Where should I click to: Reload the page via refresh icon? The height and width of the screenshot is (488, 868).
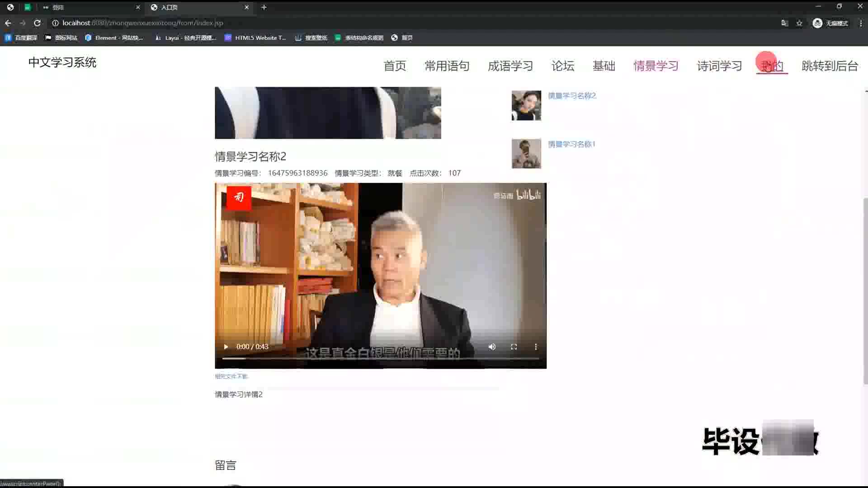pyautogui.click(x=37, y=23)
